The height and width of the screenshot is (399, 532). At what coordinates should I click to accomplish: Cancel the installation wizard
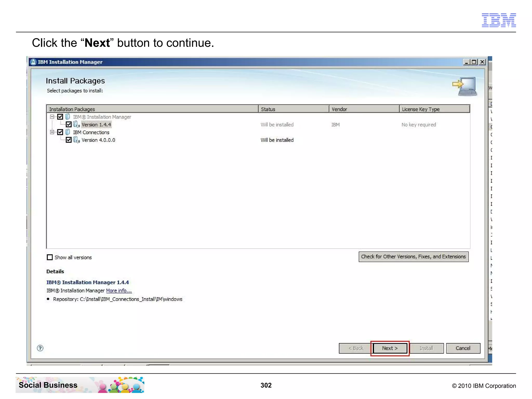coord(463,348)
